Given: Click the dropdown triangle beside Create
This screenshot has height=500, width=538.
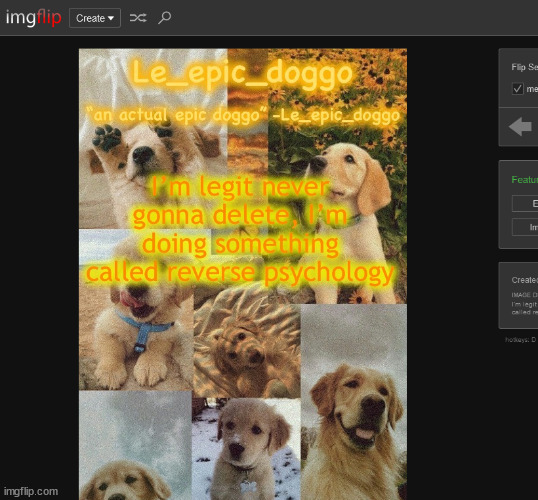Looking at the screenshot, I should click(111, 18).
